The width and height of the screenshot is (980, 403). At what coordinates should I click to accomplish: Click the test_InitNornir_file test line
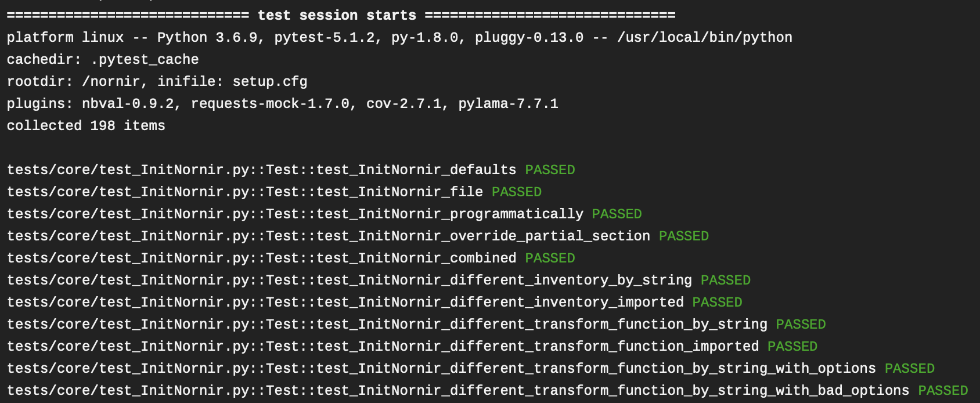(274, 192)
